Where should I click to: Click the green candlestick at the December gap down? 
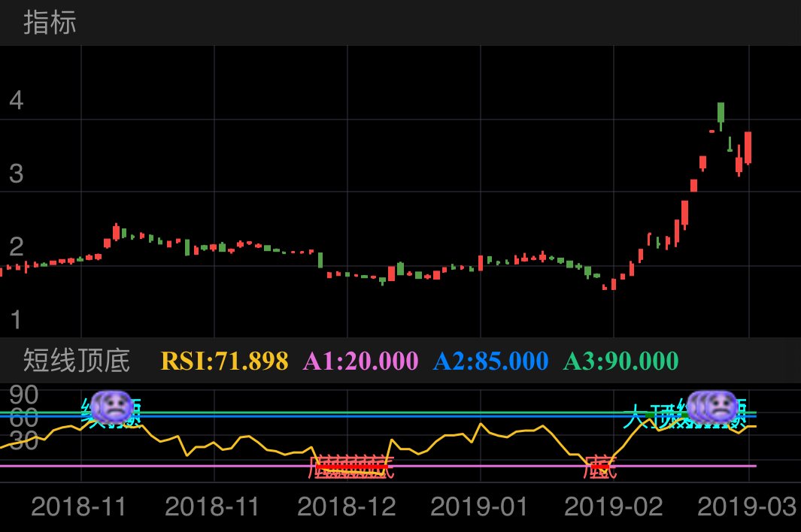coord(320,260)
